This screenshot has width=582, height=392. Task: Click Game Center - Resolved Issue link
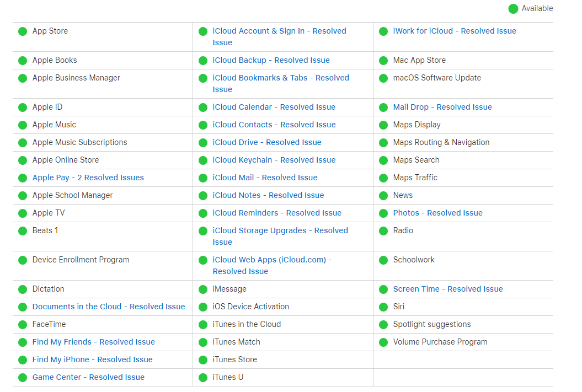coord(88,377)
